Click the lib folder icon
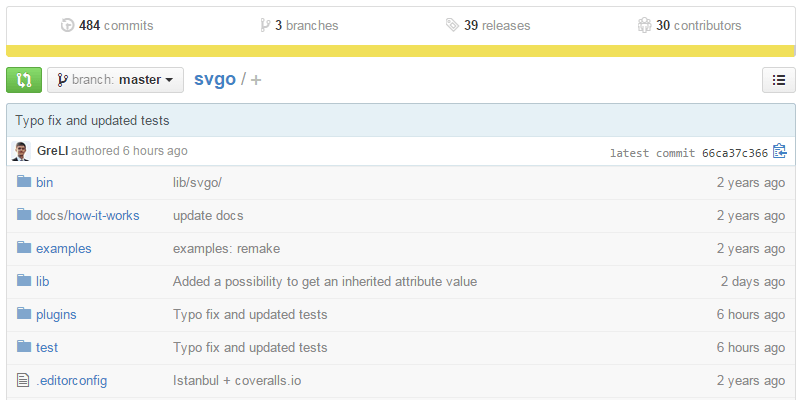 click(x=24, y=281)
